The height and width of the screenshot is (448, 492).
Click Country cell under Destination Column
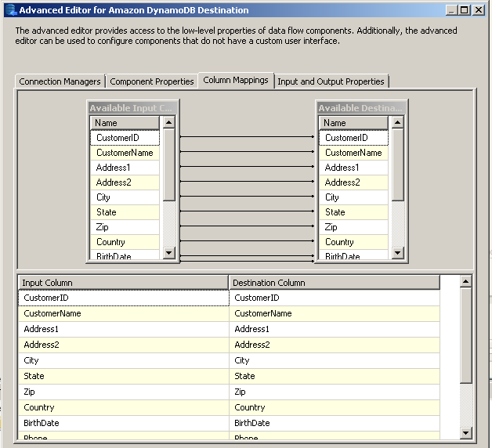coord(335,407)
